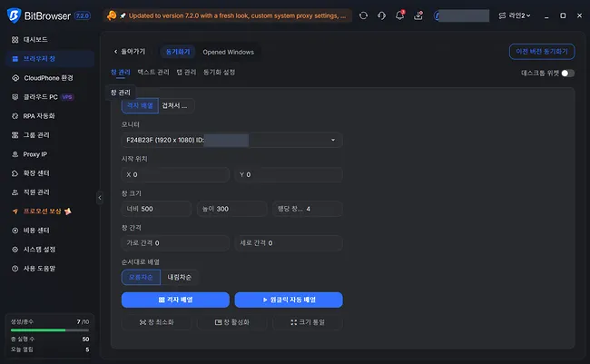Click the user account avatar area
The height and width of the screenshot is (364, 590).
[462, 15]
